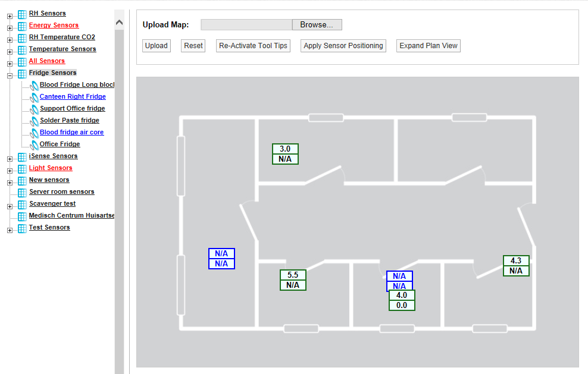588x374 pixels.
Task: Click the grid icon beside Light Sensors
Action: [x=22, y=168]
